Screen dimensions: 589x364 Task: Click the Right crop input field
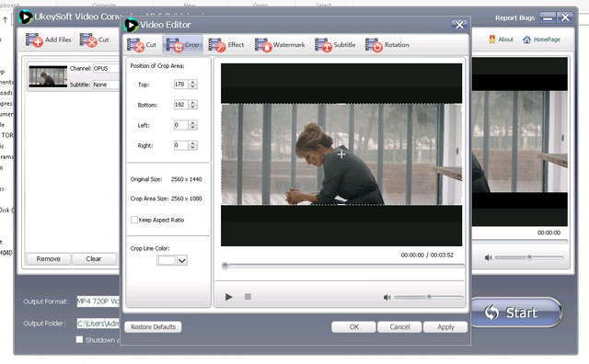click(180, 145)
